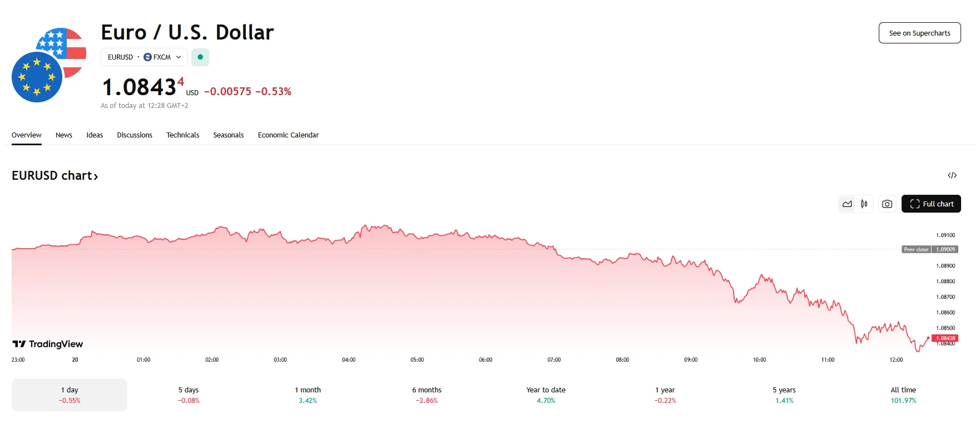Select the 5 days time range
Image resolution: width=980 pixels, height=428 pixels.
pos(189,395)
